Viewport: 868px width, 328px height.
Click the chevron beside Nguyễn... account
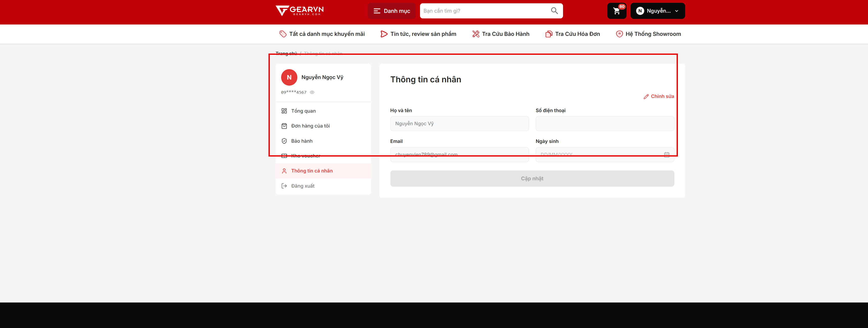(677, 11)
